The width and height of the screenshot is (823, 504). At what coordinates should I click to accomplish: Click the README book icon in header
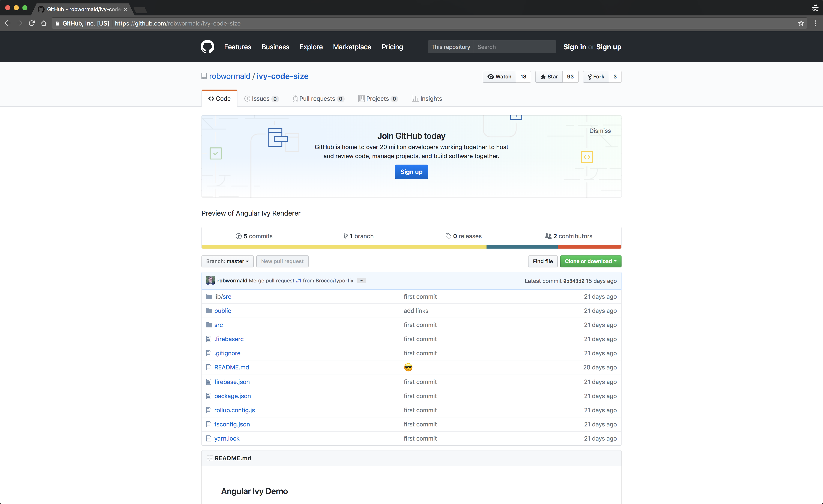(x=210, y=458)
